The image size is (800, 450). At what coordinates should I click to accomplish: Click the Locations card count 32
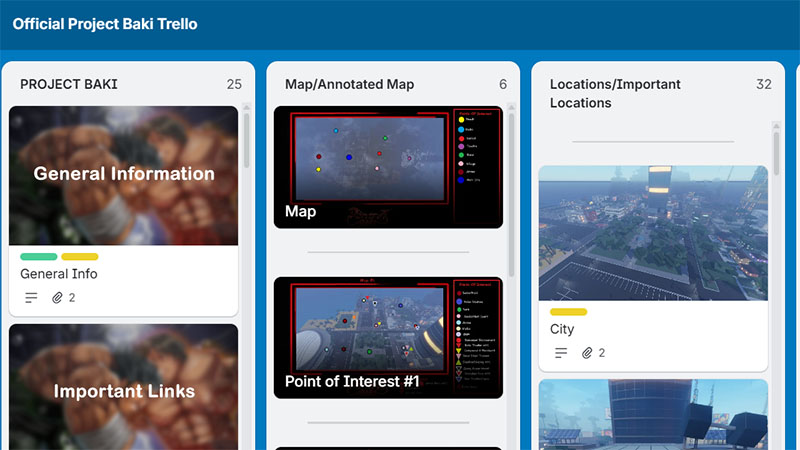tap(764, 84)
